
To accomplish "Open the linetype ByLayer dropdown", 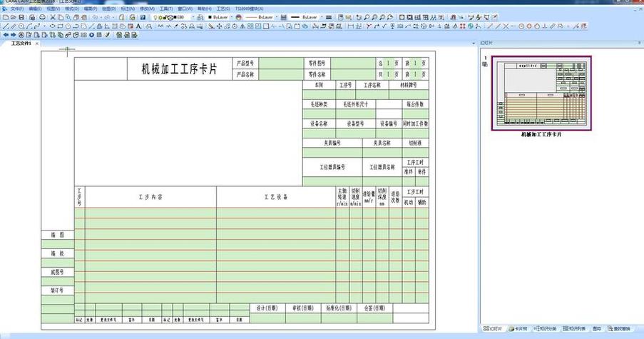I will pos(277,17).
